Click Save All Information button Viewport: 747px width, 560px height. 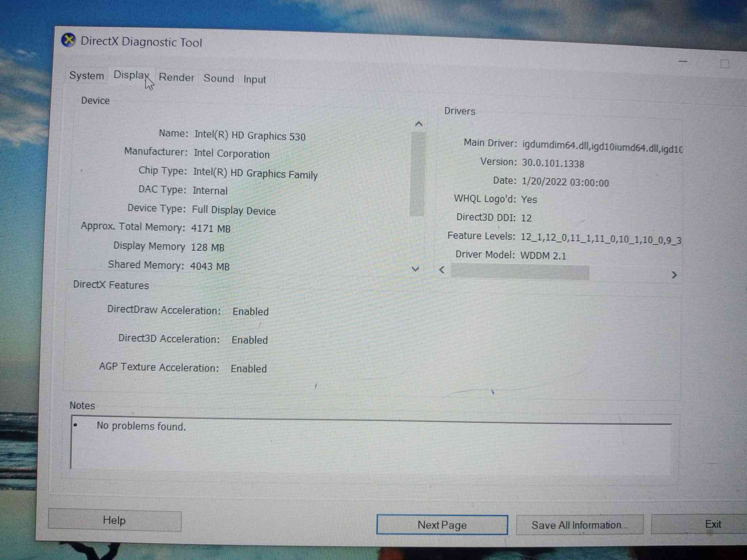coord(580,525)
